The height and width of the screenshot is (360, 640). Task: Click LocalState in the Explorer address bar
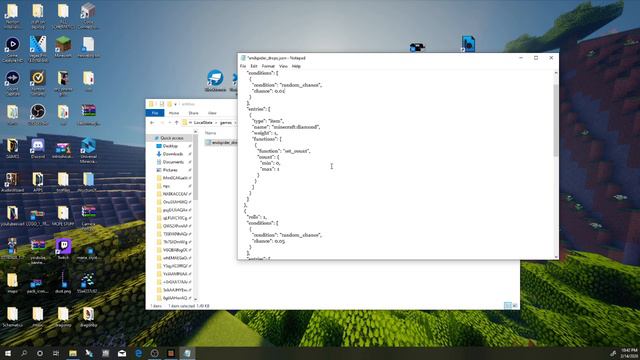coord(203,122)
